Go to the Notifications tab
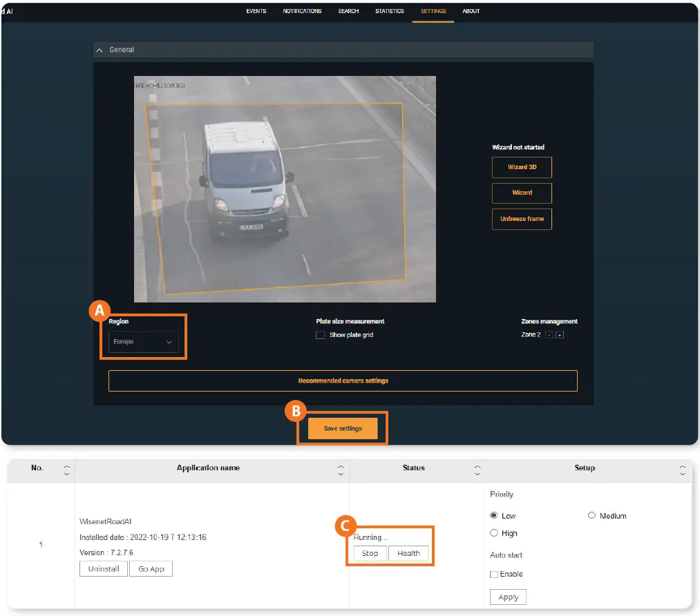This screenshot has width=700, height=616. pyautogui.click(x=302, y=11)
